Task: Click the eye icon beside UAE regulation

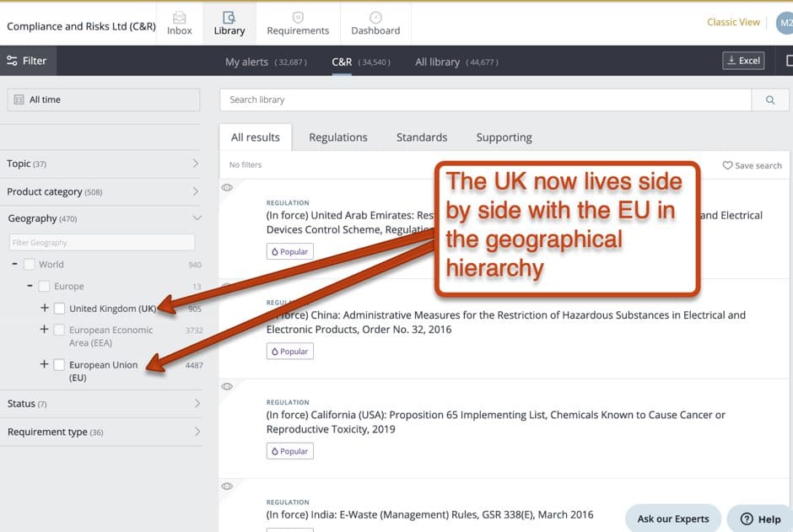Action: (x=227, y=188)
